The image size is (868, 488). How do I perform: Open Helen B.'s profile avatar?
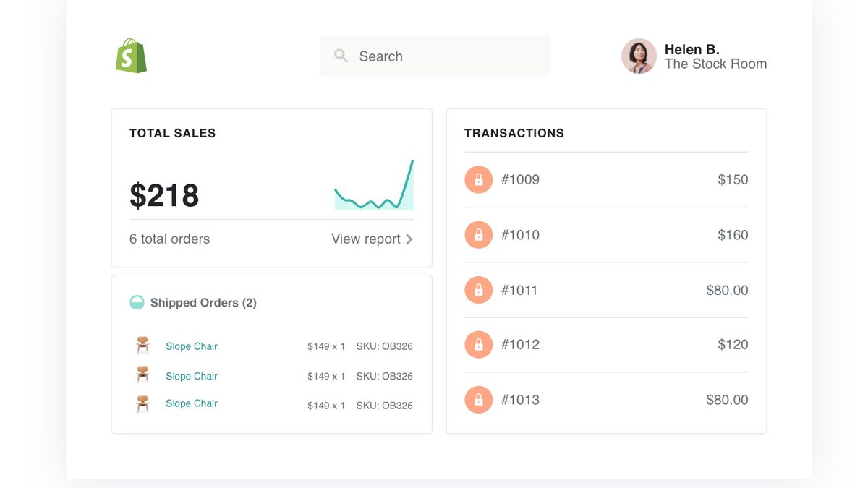click(639, 56)
